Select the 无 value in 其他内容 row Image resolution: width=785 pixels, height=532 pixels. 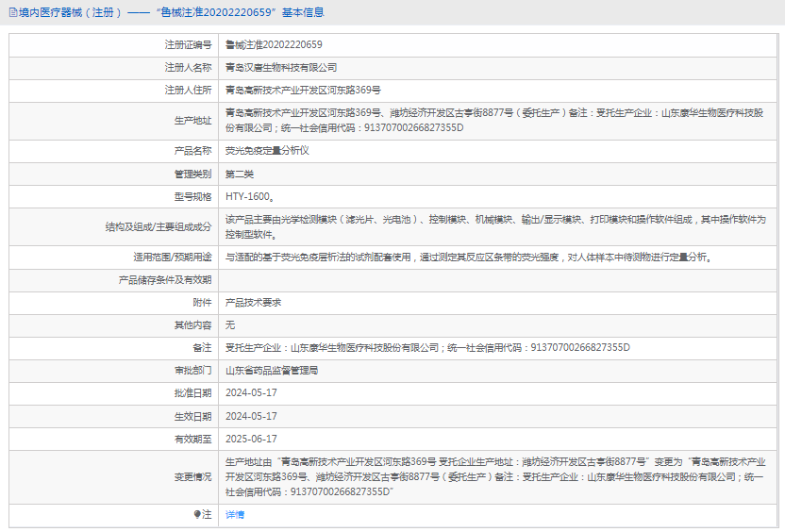pos(230,325)
